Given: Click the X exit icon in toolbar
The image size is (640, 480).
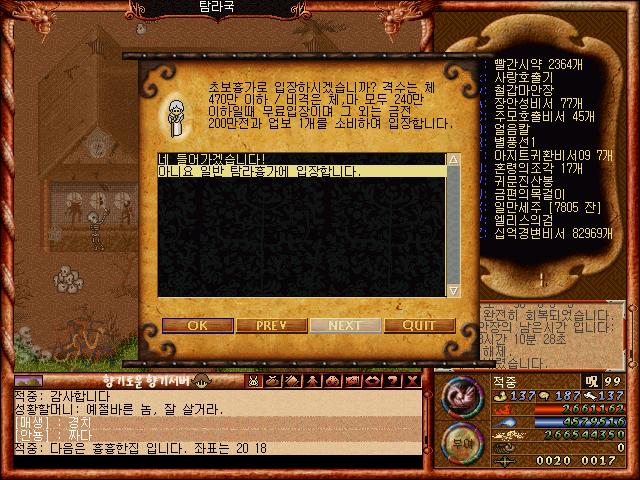Looking at the screenshot, I should pos(413,381).
